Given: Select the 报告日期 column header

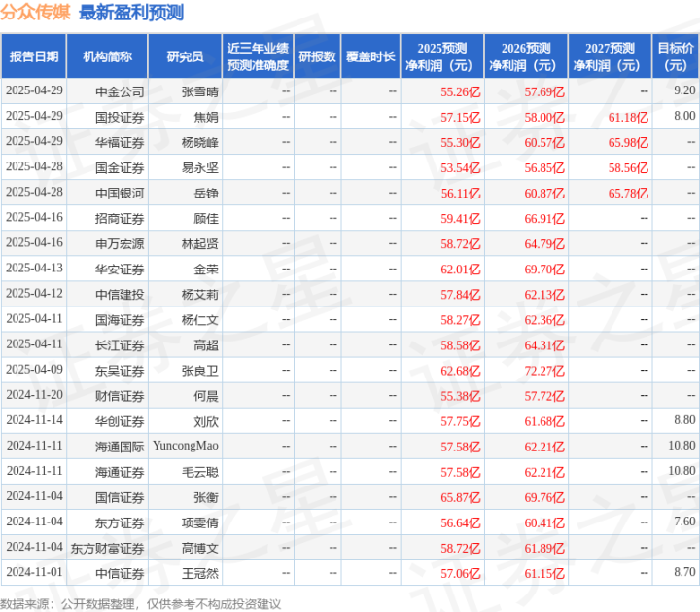Looking at the screenshot, I should 33,56.
